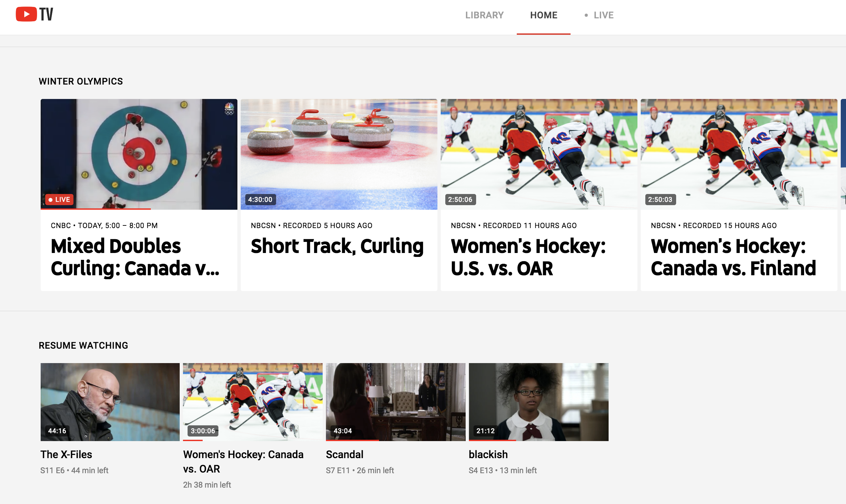Resume the blackish episode thumbnail
This screenshot has width=846, height=504.
tap(538, 402)
